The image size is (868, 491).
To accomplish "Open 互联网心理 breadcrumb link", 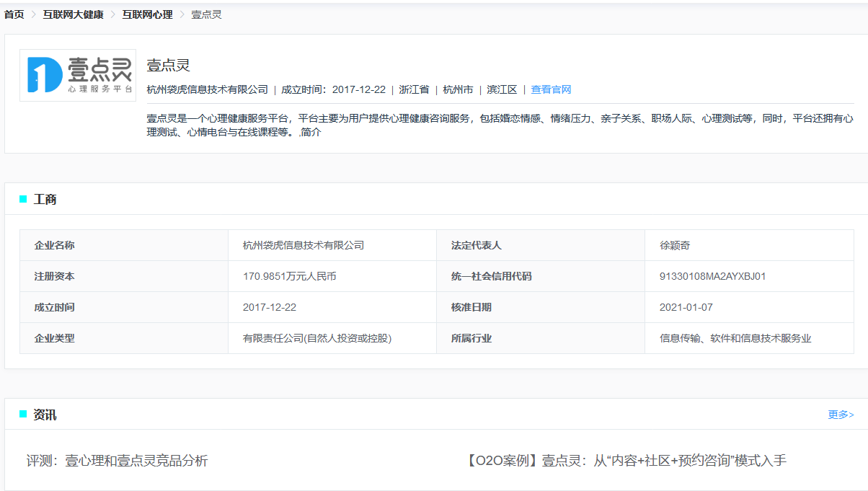I will point(147,14).
